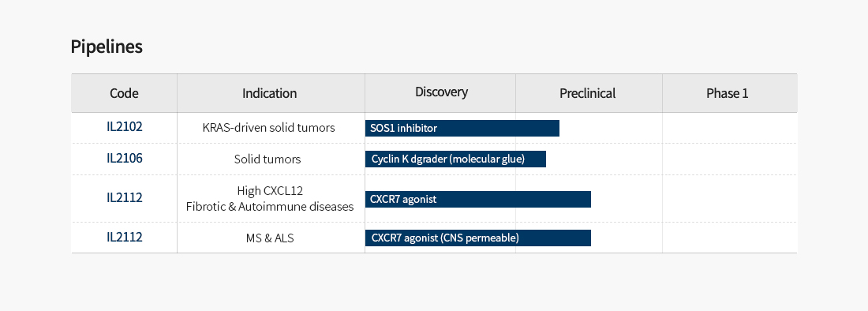The height and width of the screenshot is (311, 868).
Task: Open the IL2112 fibrotic diseases code link
Action: point(124,197)
